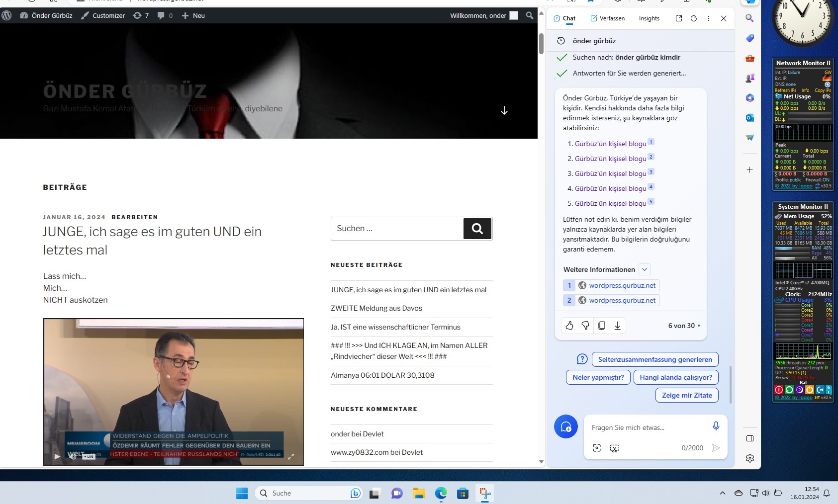838x504 pixels.
Task: Mute the embedded video
Action: (73, 456)
